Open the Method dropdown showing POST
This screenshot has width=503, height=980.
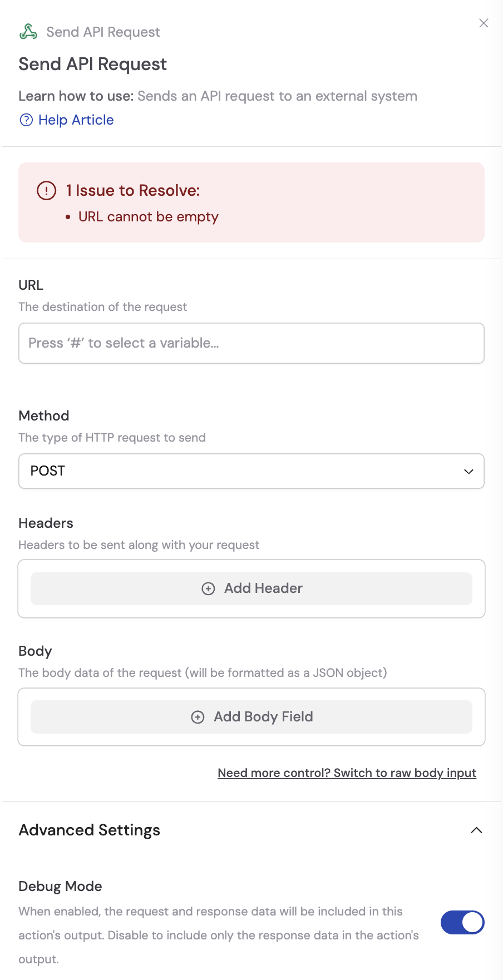(251, 471)
